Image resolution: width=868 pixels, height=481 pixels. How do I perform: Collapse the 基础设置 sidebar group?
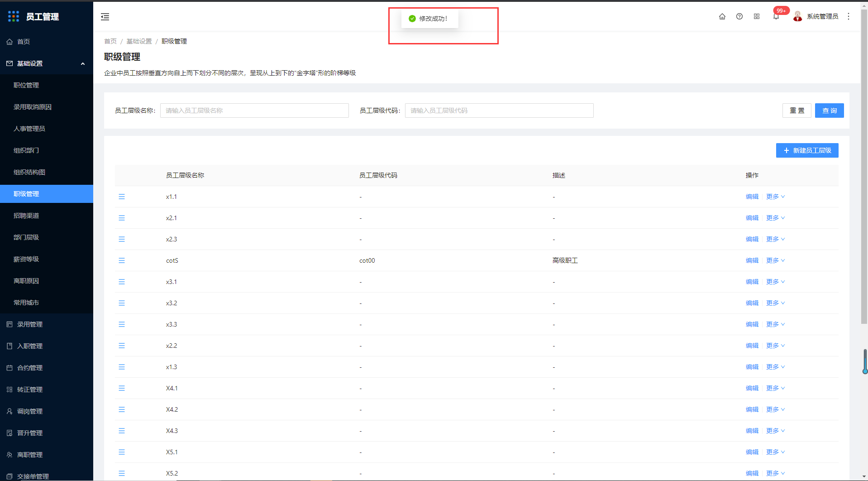[47, 63]
